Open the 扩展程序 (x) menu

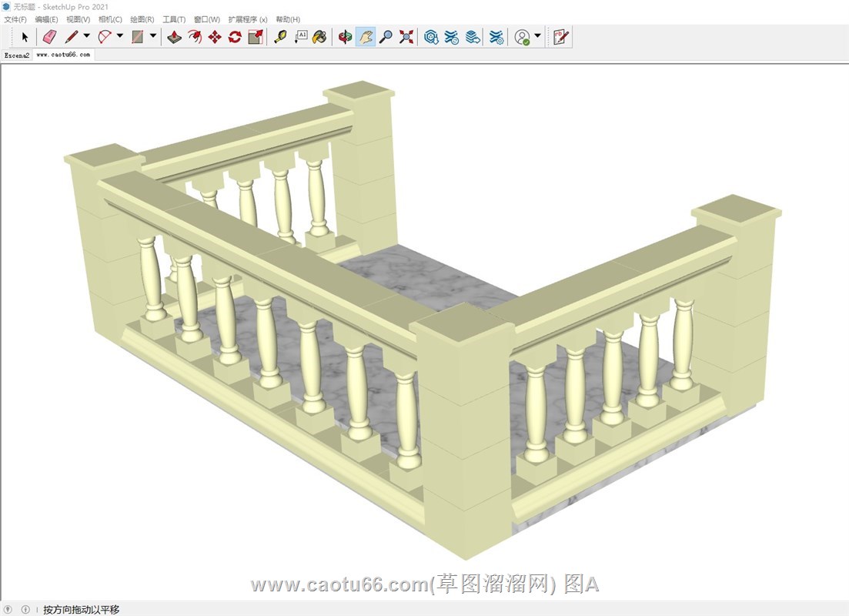(247, 19)
